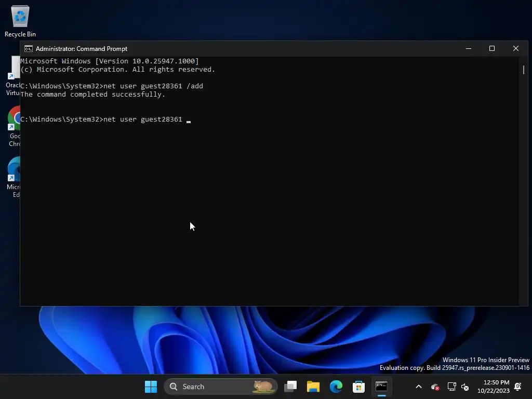Open the Recycle Bin desktop icon
532x399 pixels.
(20, 21)
